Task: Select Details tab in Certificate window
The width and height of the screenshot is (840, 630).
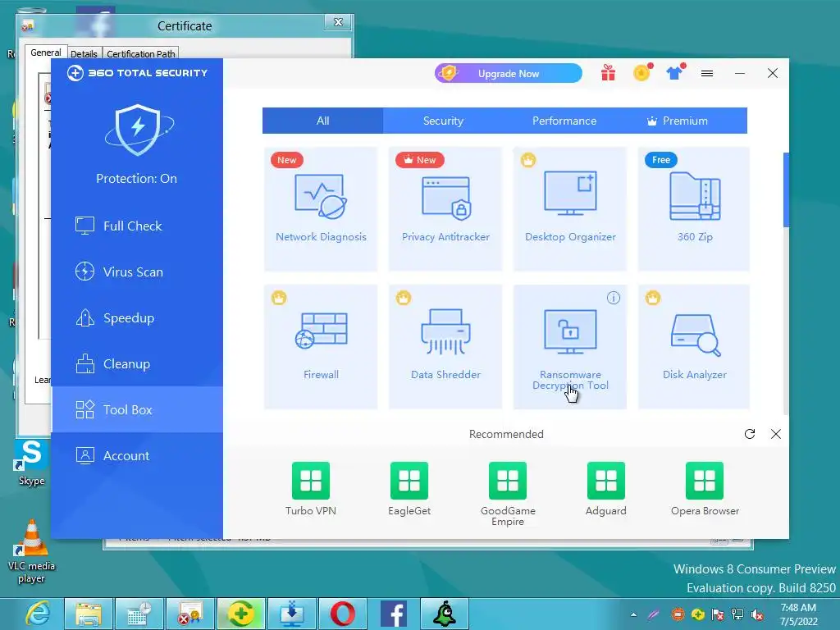Action: point(84,53)
